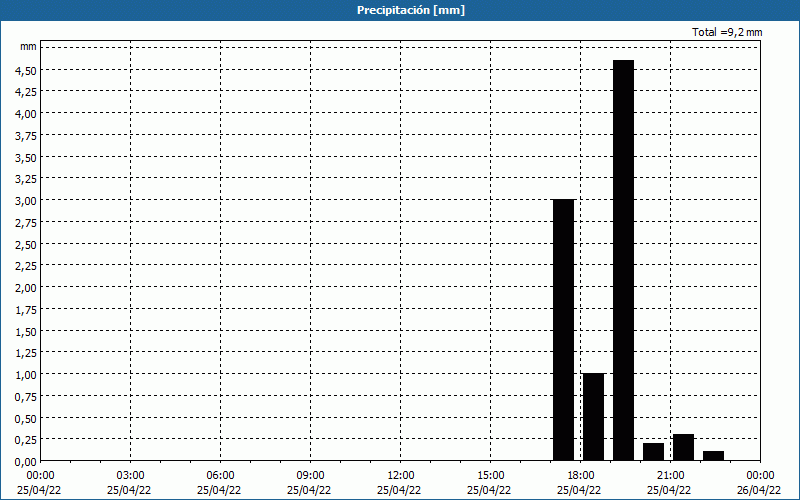The height and width of the screenshot is (500, 800).
Task: Click the tallest bar reaching about 4,6 mm
Action: [x=623, y=260]
